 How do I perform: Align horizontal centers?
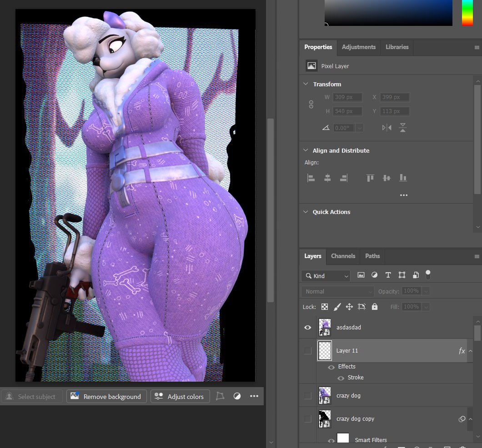coord(327,178)
